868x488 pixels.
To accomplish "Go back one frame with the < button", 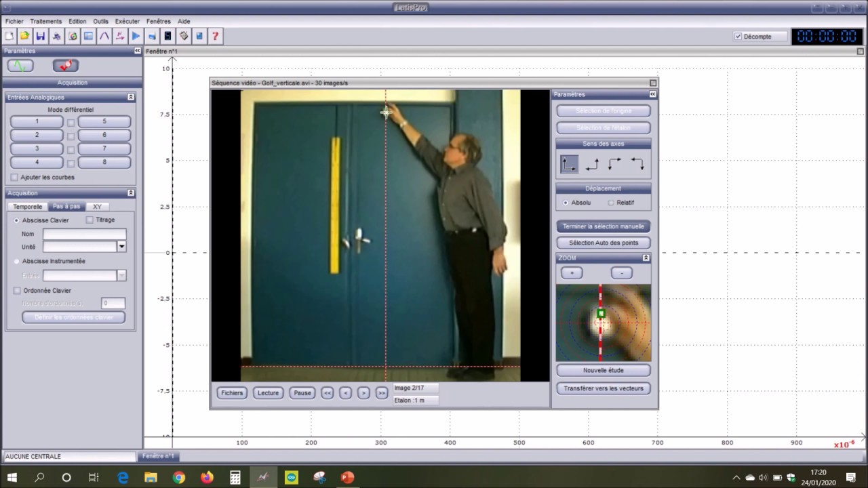I will tap(345, 393).
